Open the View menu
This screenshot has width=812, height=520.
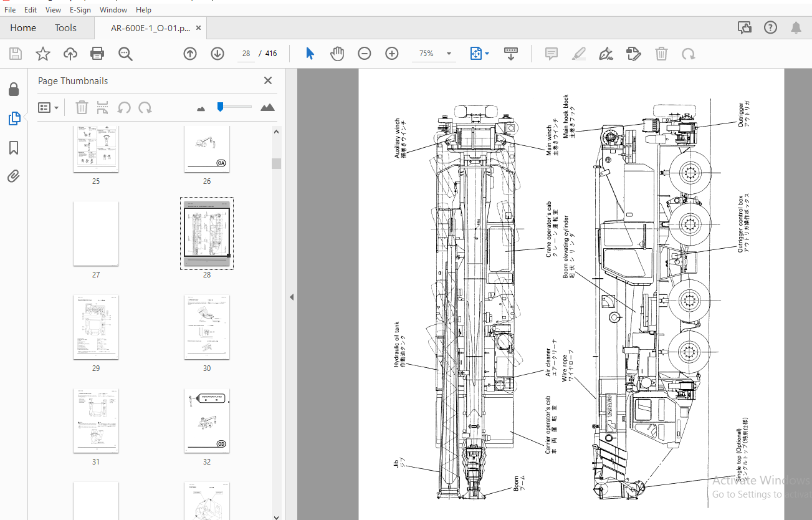[x=53, y=10]
